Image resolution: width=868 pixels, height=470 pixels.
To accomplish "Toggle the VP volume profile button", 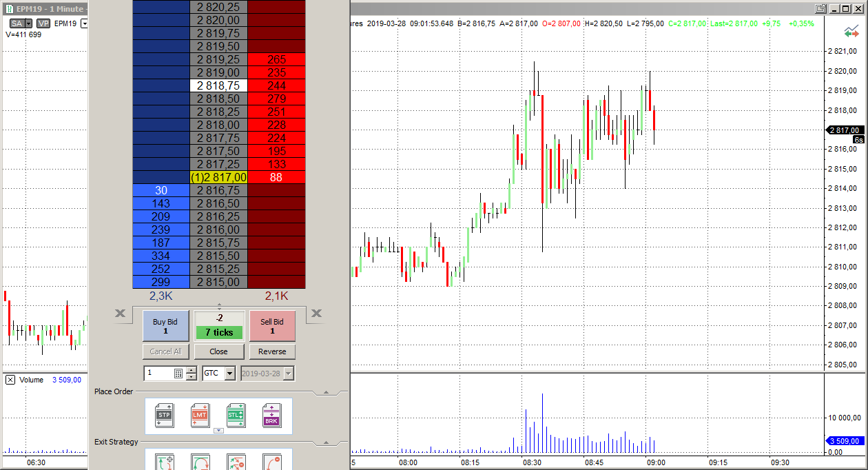I will [x=43, y=23].
